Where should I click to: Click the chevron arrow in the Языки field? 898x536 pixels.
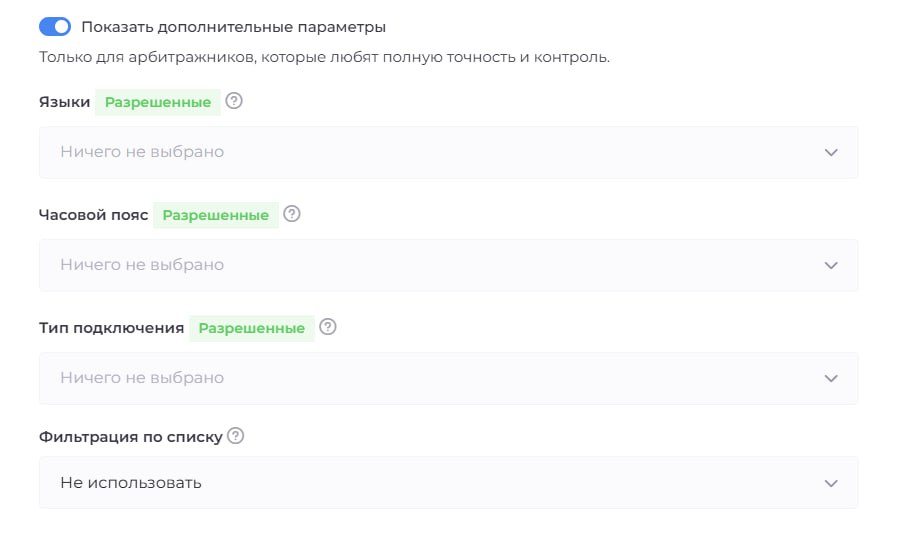click(x=830, y=152)
